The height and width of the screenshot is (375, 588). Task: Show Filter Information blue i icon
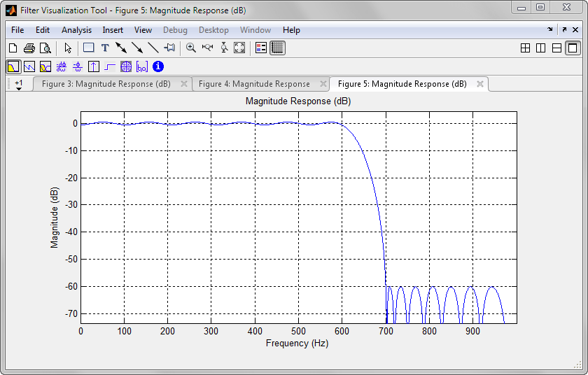tap(158, 66)
